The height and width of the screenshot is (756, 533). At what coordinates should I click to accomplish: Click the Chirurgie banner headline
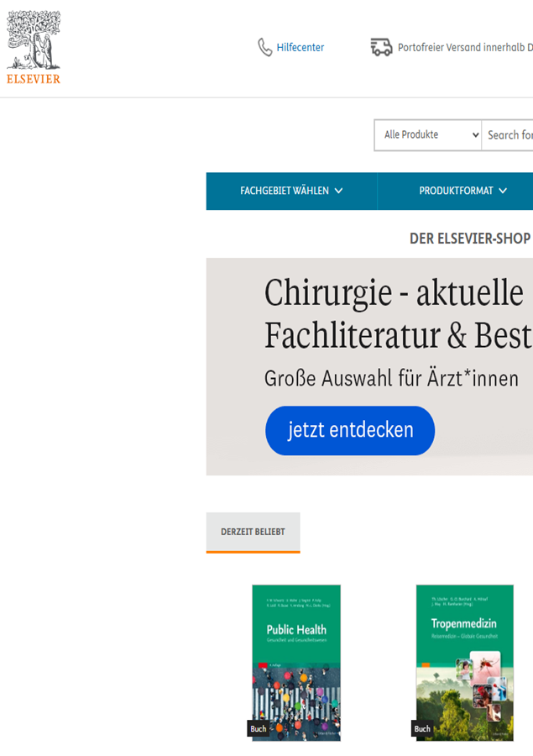(x=398, y=313)
